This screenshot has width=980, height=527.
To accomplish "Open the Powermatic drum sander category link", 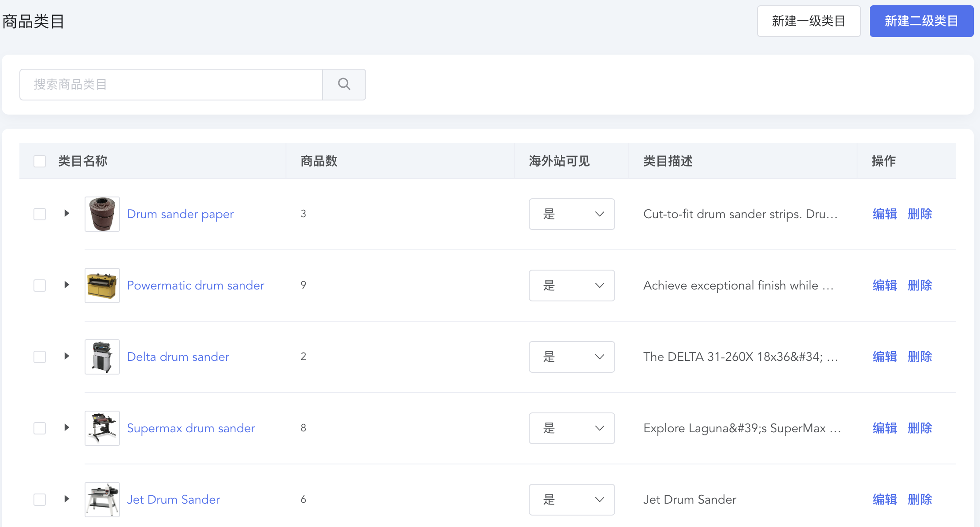I will click(x=196, y=286).
